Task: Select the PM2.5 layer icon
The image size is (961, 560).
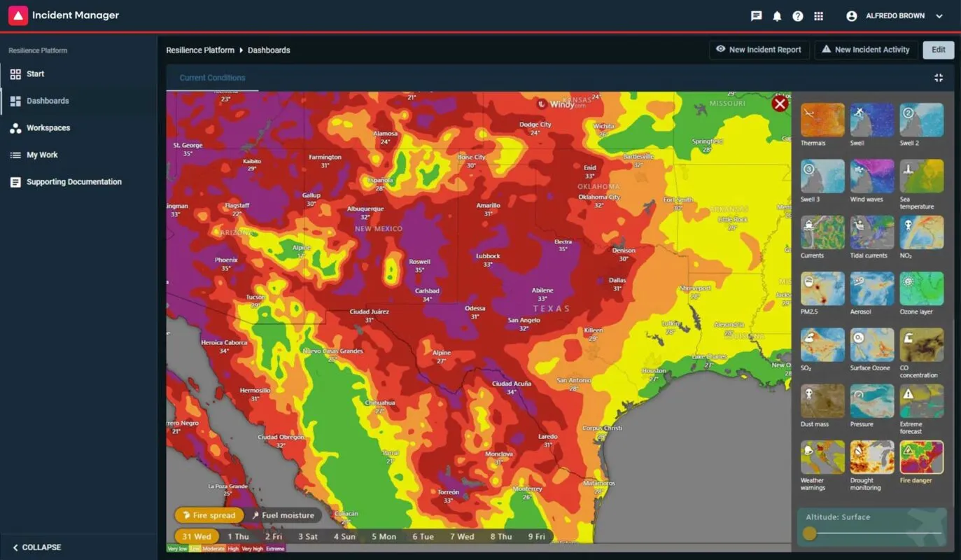Action: pyautogui.click(x=822, y=288)
